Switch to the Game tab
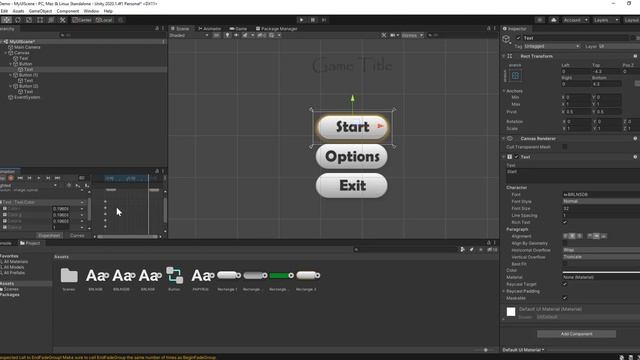This screenshot has height=360, width=640. [x=238, y=29]
